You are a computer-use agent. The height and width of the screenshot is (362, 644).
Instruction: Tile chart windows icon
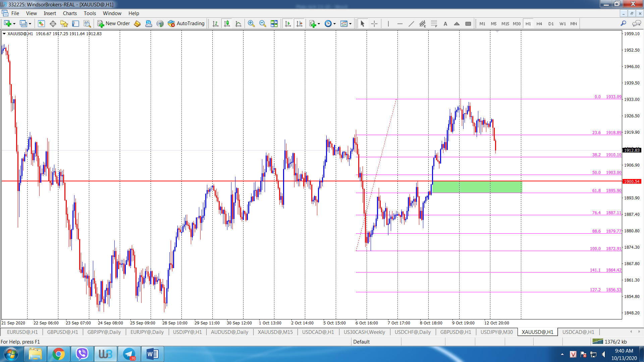(274, 23)
